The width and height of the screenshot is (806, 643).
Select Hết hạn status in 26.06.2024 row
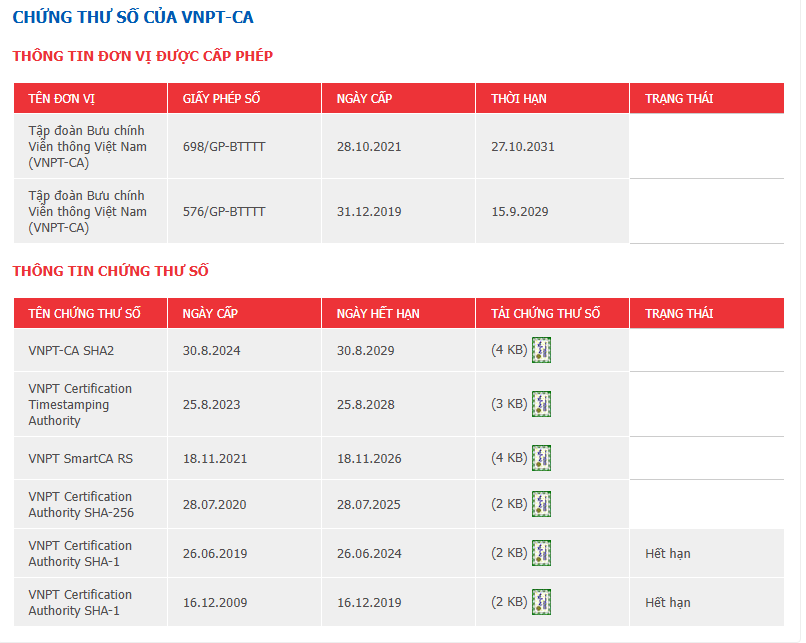[668, 554]
